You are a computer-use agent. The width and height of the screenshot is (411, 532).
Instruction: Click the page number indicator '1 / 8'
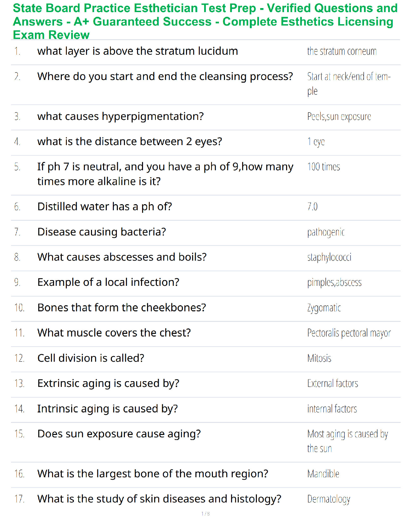(205, 514)
